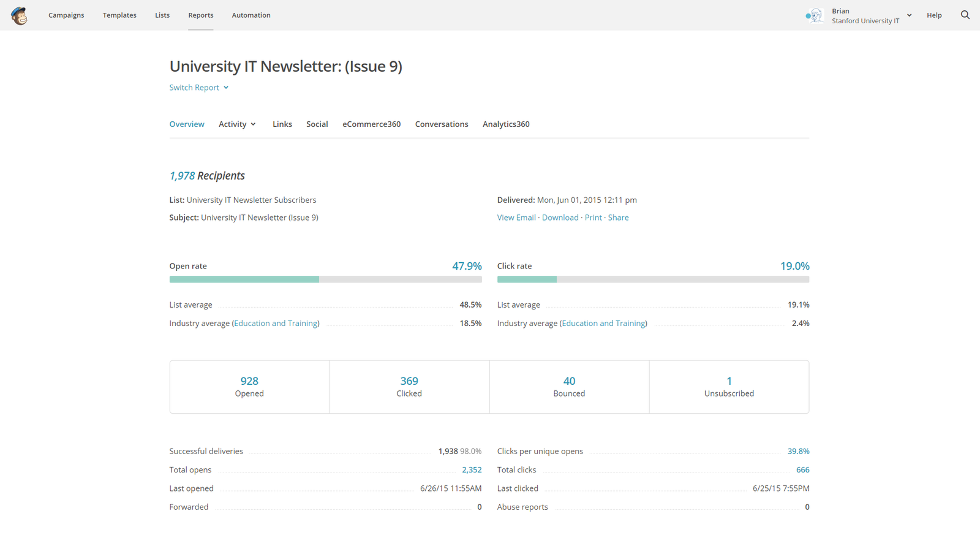This screenshot has width=980, height=535.
Task: Click the Subject line text
Action: tap(244, 218)
